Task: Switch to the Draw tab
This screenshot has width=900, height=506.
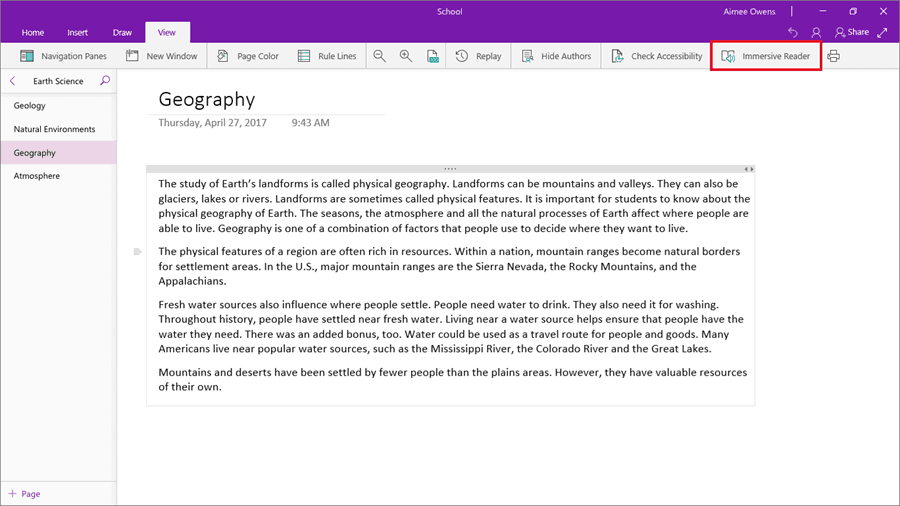Action: point(122,33)
